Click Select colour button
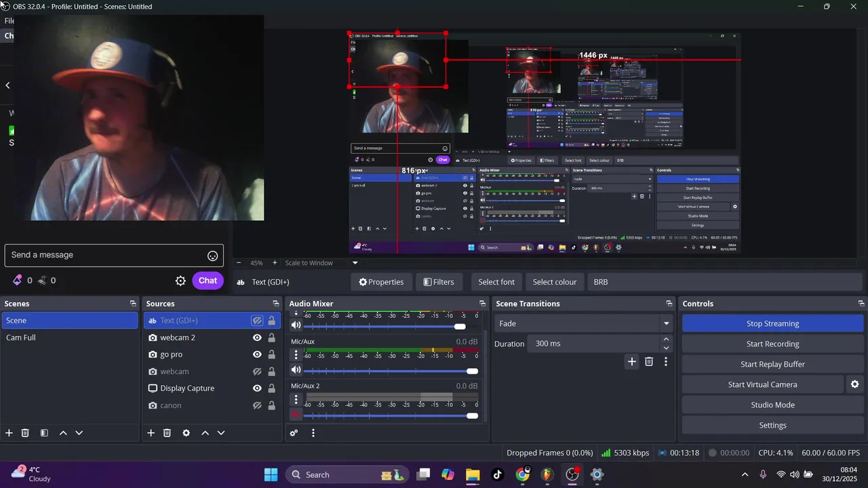Image resolution: width=868 pixels, height=488 pixels. click(x=555, y=282)
